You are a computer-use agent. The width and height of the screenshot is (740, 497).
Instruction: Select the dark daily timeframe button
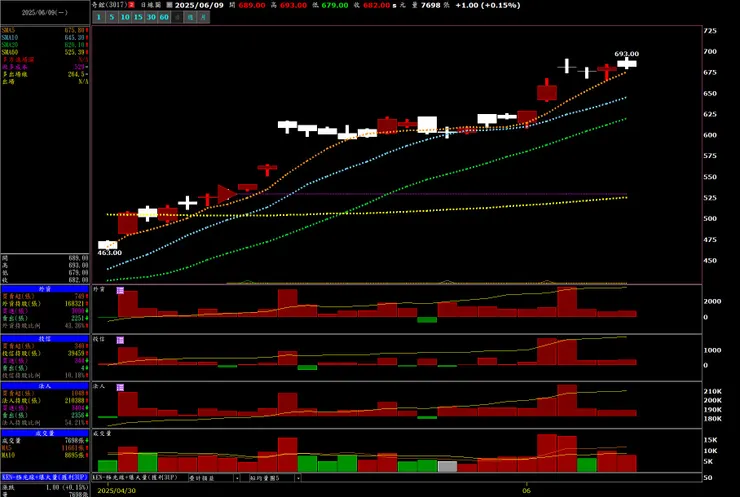(x=177, y=17)
